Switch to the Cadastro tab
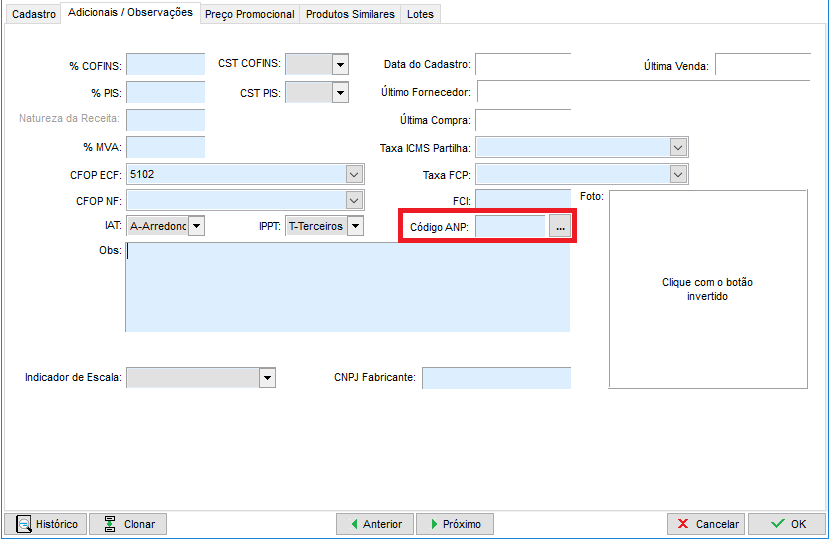The image size is (830, 540). click(33, 14)
